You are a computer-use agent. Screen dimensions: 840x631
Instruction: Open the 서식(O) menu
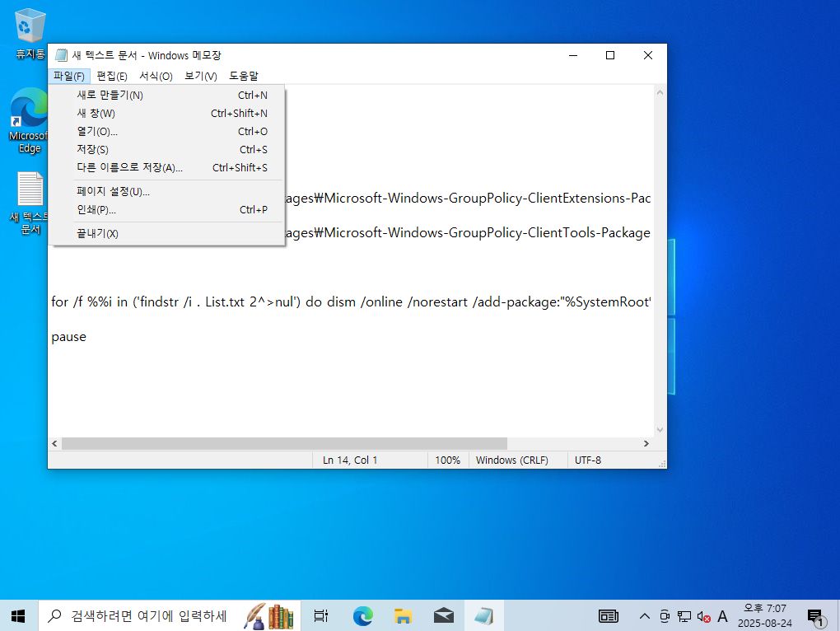[156, 76]
